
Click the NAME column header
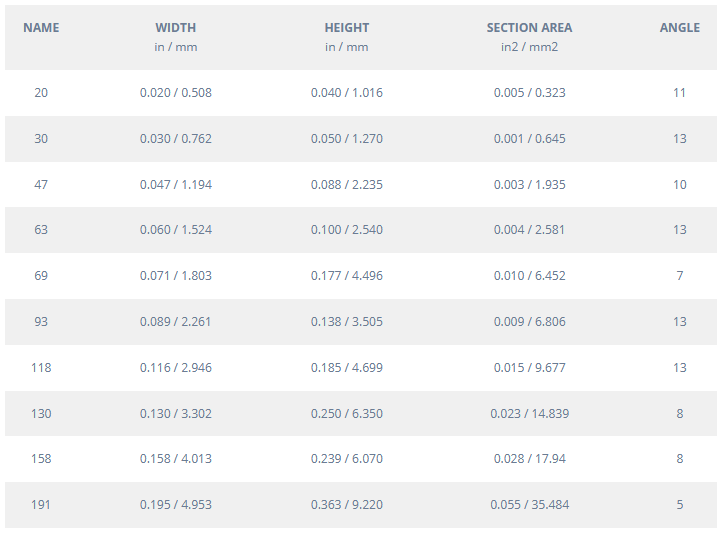pos(41,28)
